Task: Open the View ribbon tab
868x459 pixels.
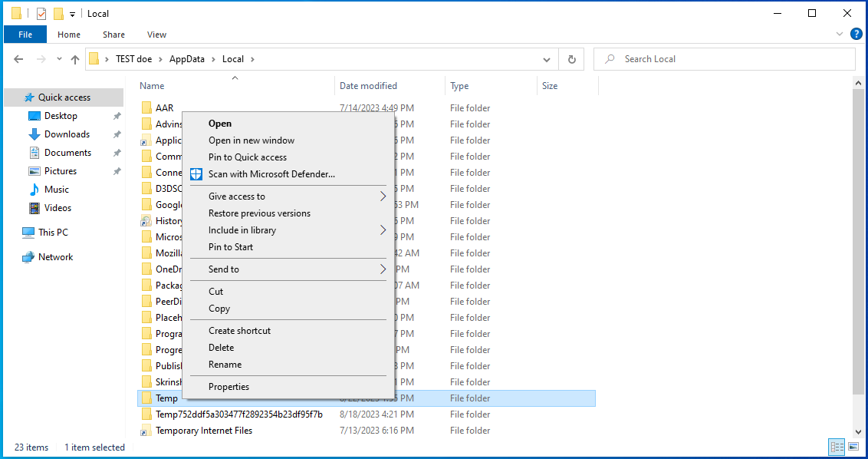Action: point(156,35)
